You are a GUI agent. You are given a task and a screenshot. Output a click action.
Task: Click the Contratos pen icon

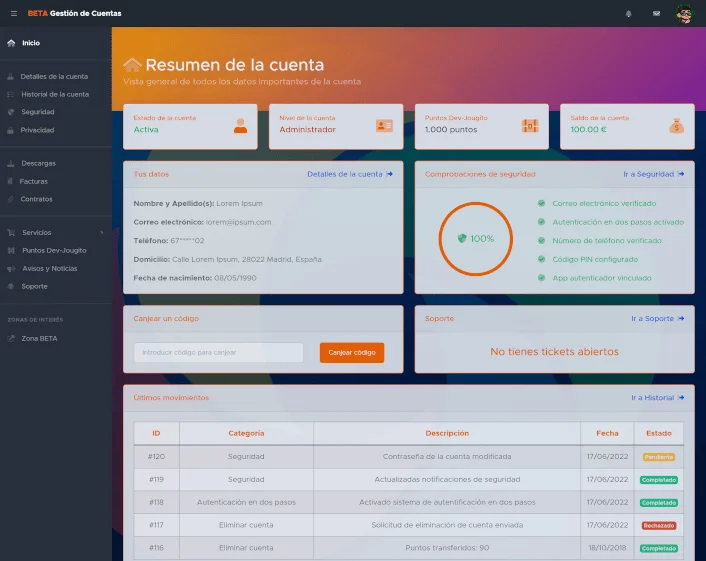click(x=10, y=199)
